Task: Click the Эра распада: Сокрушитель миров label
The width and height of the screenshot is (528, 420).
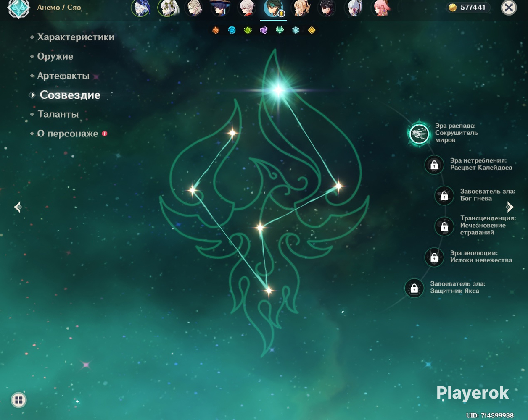Action: 456,133
